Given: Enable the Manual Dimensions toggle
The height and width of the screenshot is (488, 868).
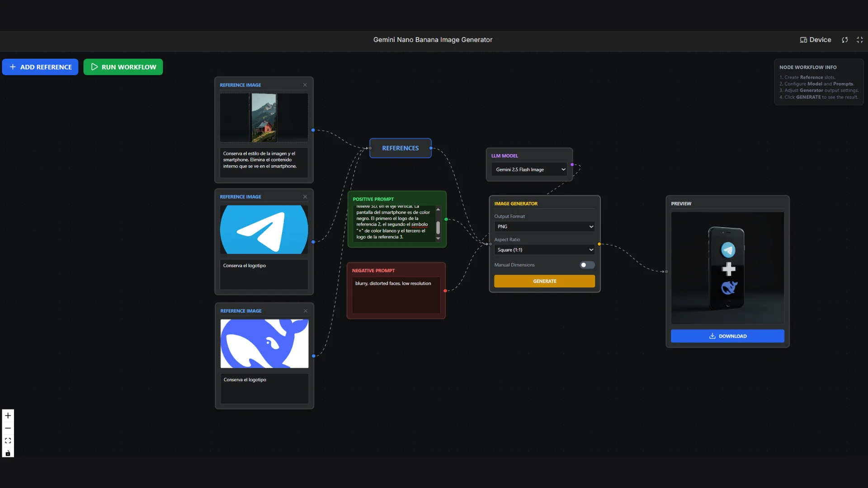Looking at the screenshot, I should point(587,265).
